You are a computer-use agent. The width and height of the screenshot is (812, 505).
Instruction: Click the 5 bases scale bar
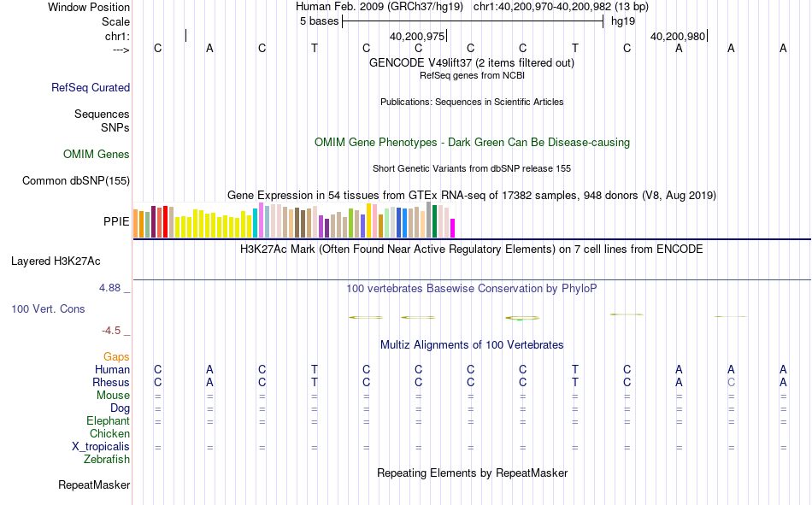pos(473,21)
